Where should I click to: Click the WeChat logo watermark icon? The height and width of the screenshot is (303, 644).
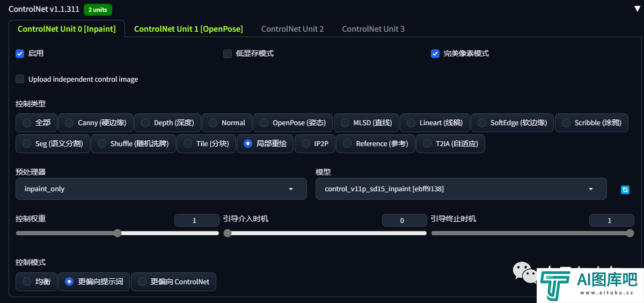pos(525,272)
